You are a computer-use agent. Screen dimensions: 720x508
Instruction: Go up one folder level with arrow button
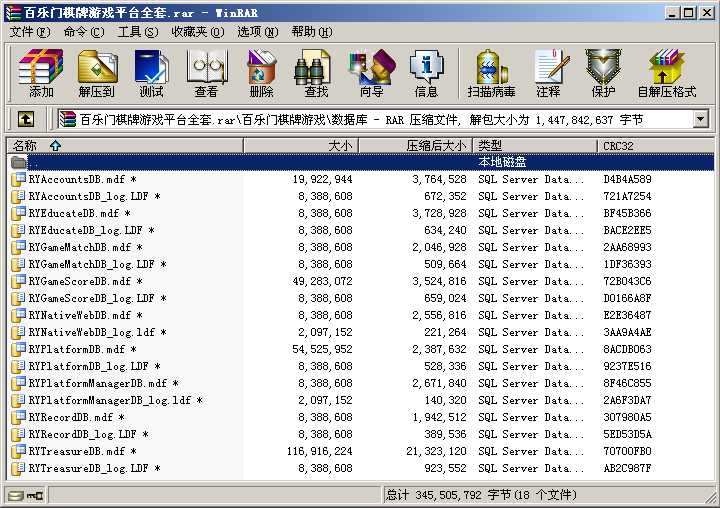pyautogui.click(x=26, y=120)
